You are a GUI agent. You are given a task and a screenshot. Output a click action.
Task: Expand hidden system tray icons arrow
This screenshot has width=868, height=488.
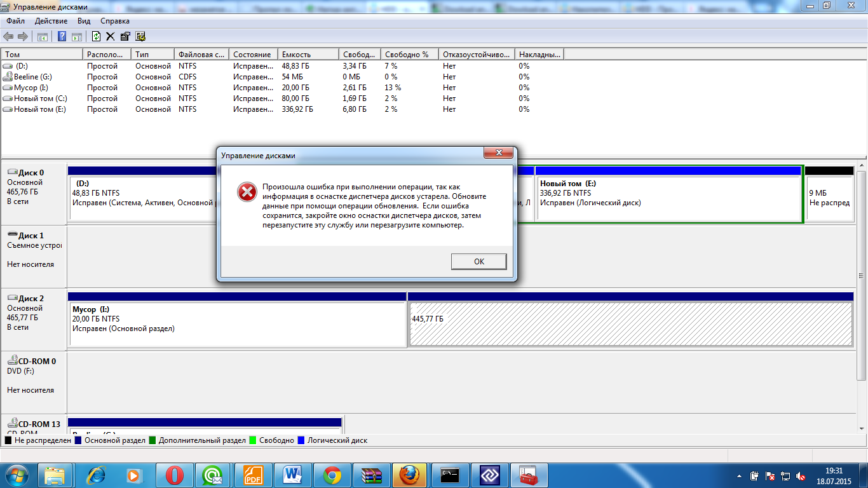(740, 475)
